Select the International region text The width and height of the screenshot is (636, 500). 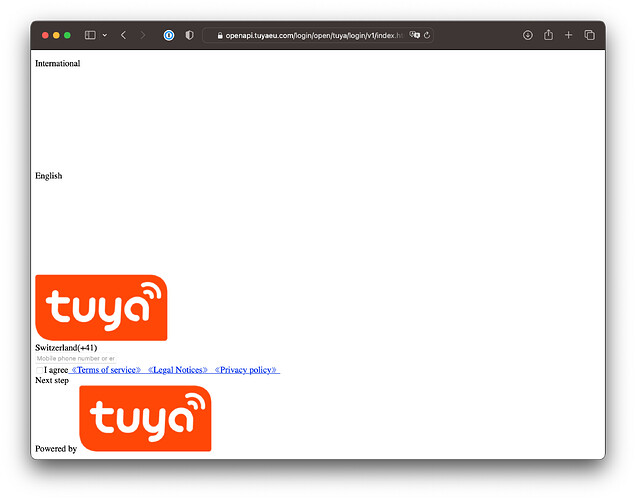pos(58,64)
